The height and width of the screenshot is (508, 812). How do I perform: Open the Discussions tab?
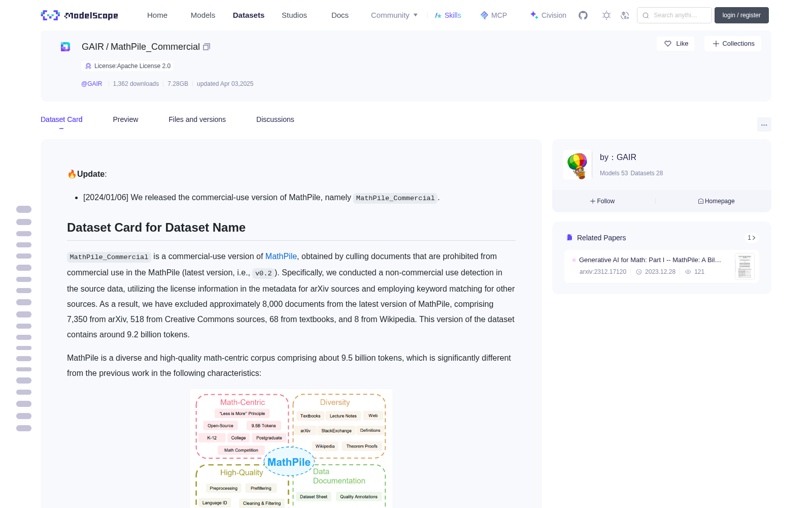coord(275,119)
